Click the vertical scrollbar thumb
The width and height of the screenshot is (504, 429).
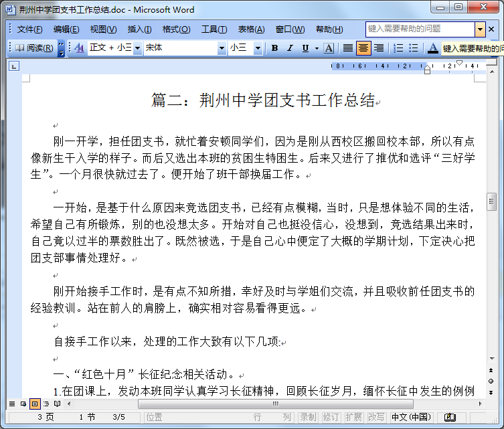point(492,202)
